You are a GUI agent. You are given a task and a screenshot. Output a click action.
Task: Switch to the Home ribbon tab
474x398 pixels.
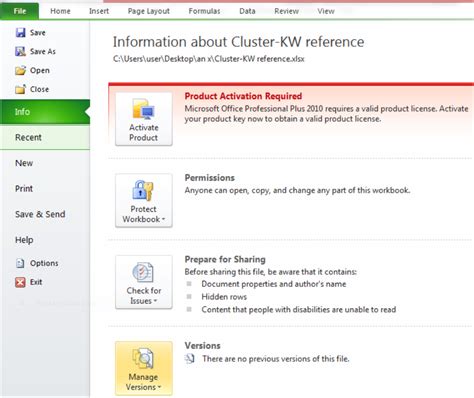[x=60, y=11]
